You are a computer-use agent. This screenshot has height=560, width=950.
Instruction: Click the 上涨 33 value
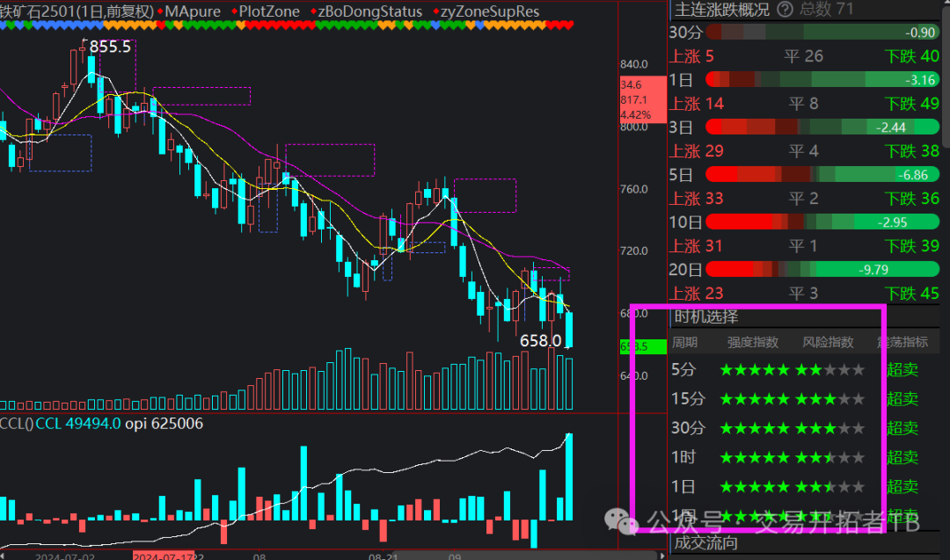pos(697,199)
